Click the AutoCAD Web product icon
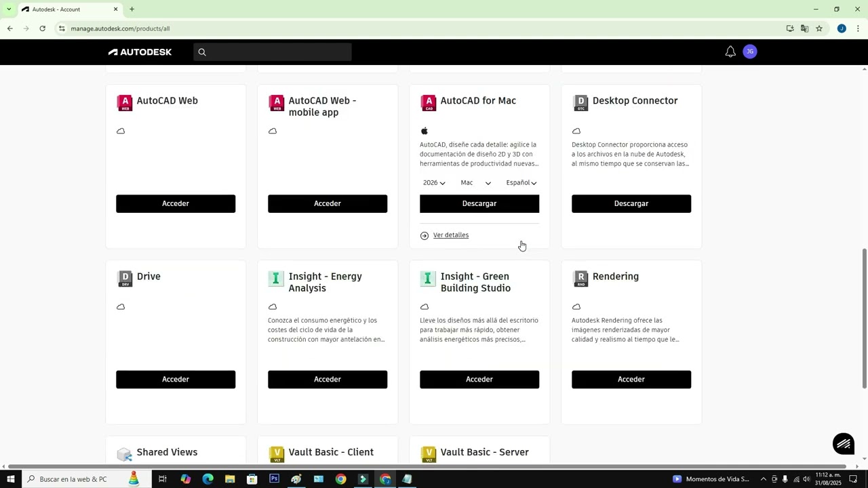868x488 pixels. pos(125,103)
